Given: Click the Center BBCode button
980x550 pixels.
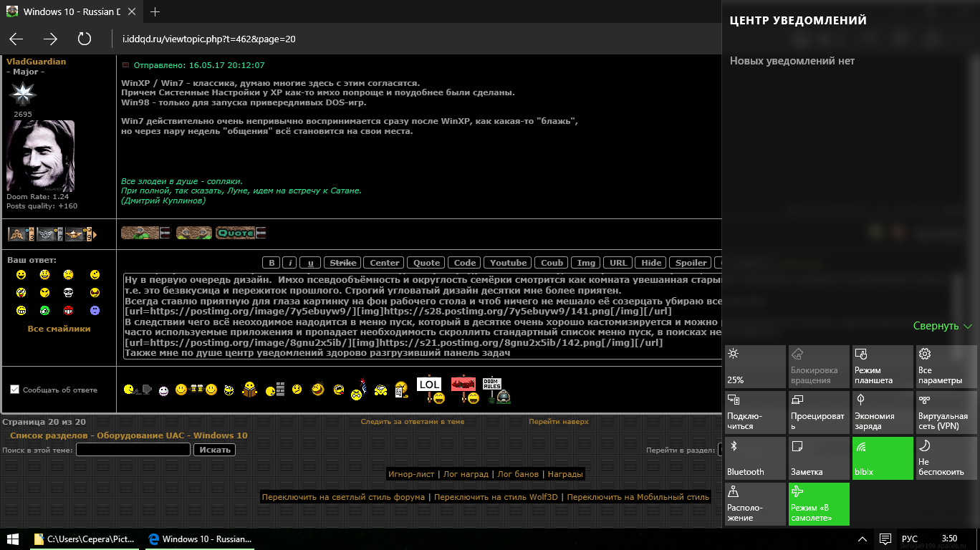Looking at the screenshot, I should [385, 263].
